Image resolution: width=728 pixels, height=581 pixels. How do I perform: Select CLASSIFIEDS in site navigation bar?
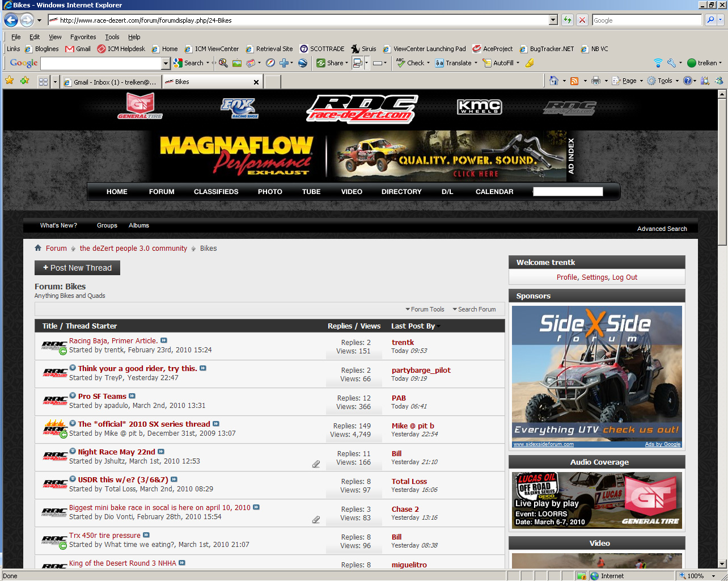click(x=216, y=192)
